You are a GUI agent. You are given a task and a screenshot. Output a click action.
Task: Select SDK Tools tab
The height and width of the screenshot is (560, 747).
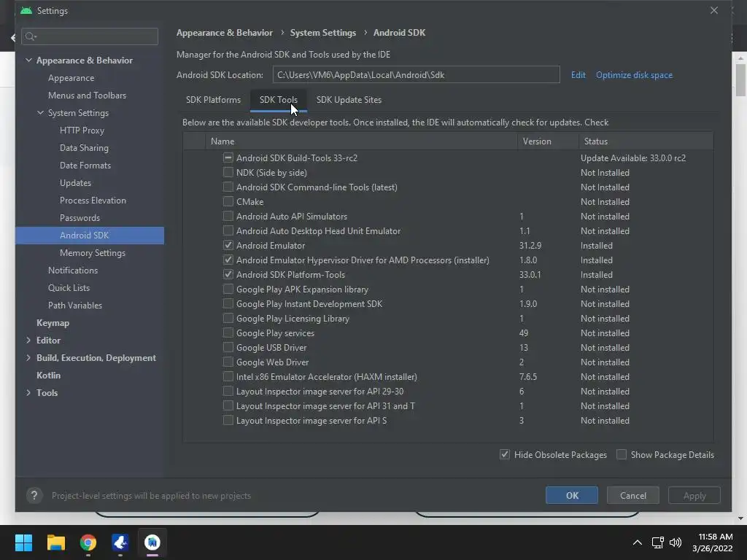(278, 100)
